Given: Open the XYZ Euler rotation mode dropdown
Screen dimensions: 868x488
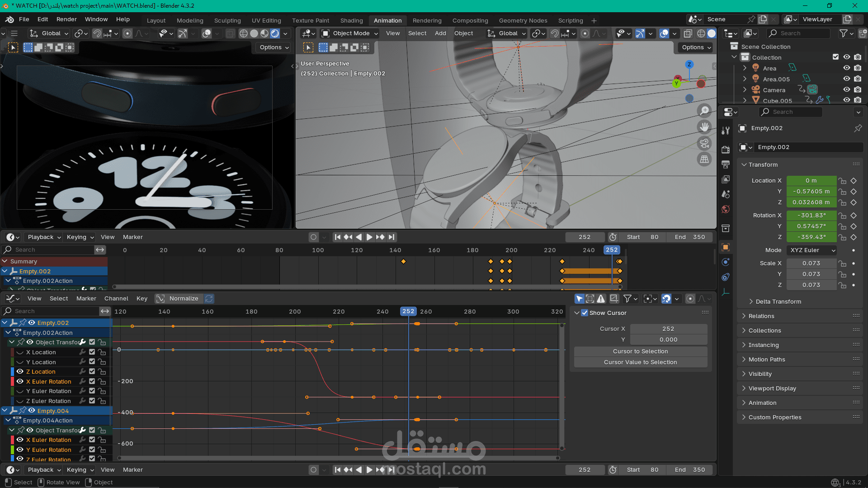Looking at the screenshot, I should [x=812, y=250].
